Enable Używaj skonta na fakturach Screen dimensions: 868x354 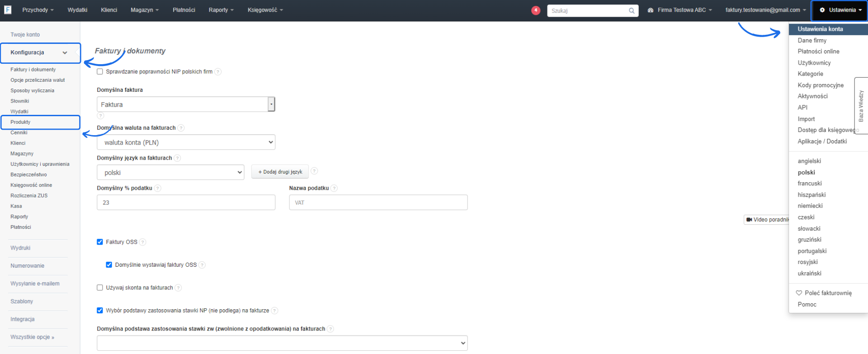click(x=100, y=288)
